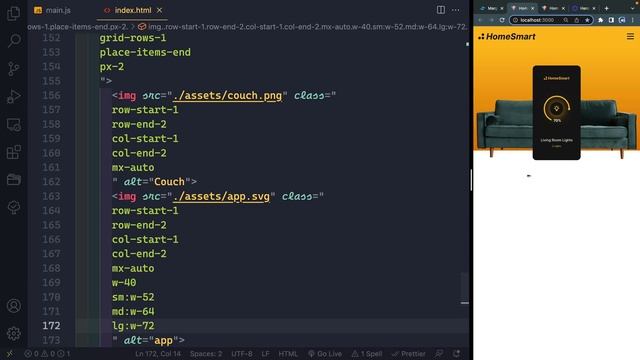The height and width of the screenshot is (360, 640).
Task: Close the index.html editor tab
Action: (x=160, y=10)
